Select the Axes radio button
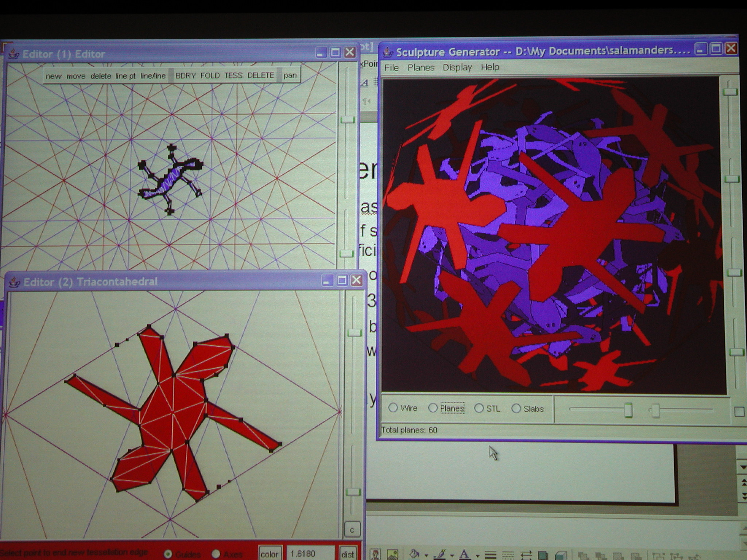747x560 pixels. pyautogui.click(x=216, y=554)
